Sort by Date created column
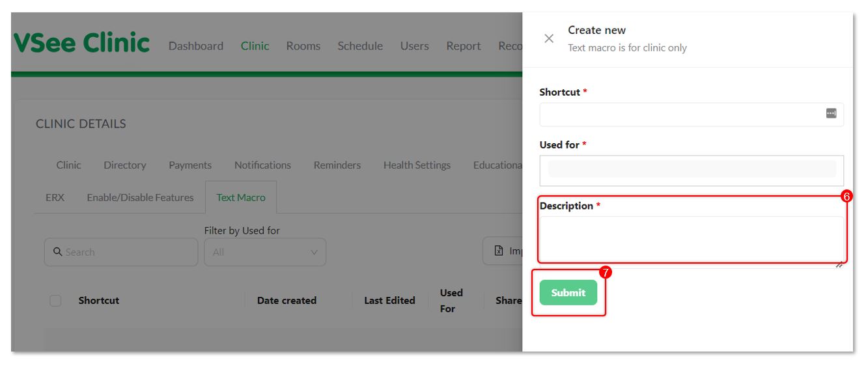This screenshot has height=373, width=868. pos(287,301)
